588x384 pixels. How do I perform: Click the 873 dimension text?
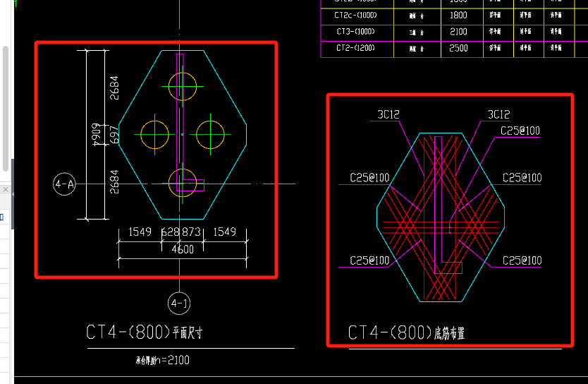[191, 232]
